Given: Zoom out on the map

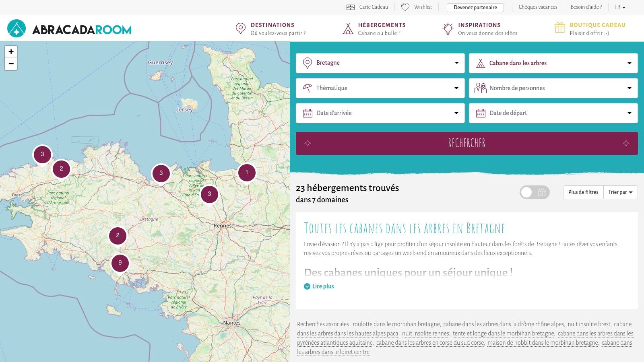Looking at the screenshot, I should click(x=11, y=64).
